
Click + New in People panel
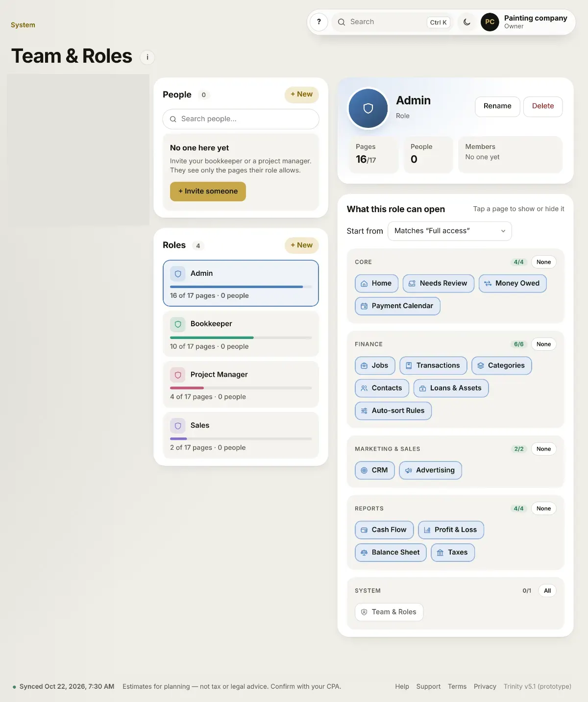pos(302,95)
